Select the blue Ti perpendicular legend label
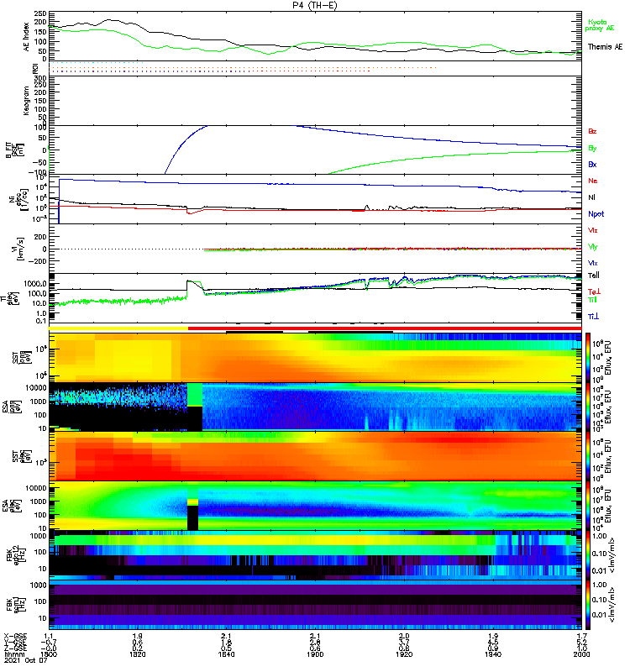The image size is (630, 672). [x=593, y=317]
